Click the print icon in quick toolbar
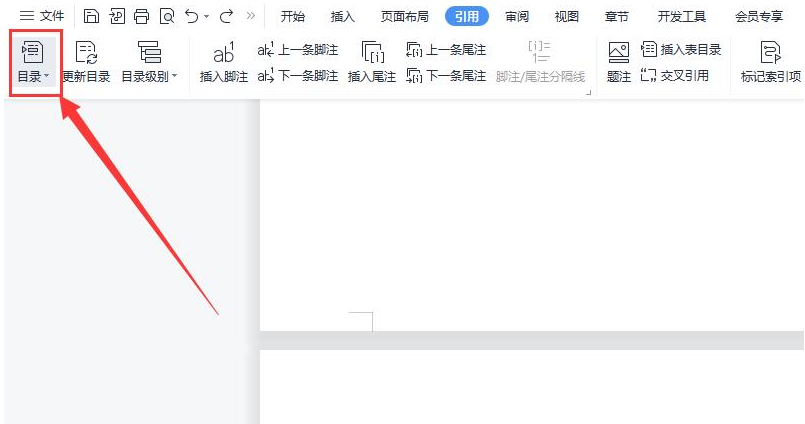Viewport: 805px width, 424px height. [141, 16]
